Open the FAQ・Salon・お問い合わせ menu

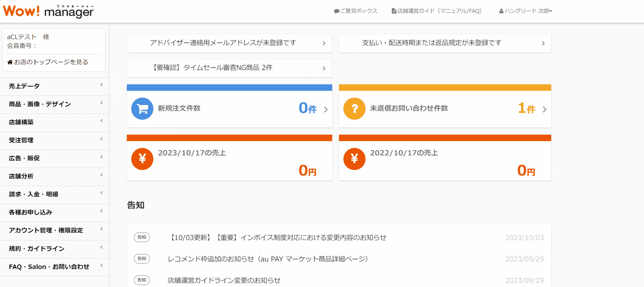point(54,267)
